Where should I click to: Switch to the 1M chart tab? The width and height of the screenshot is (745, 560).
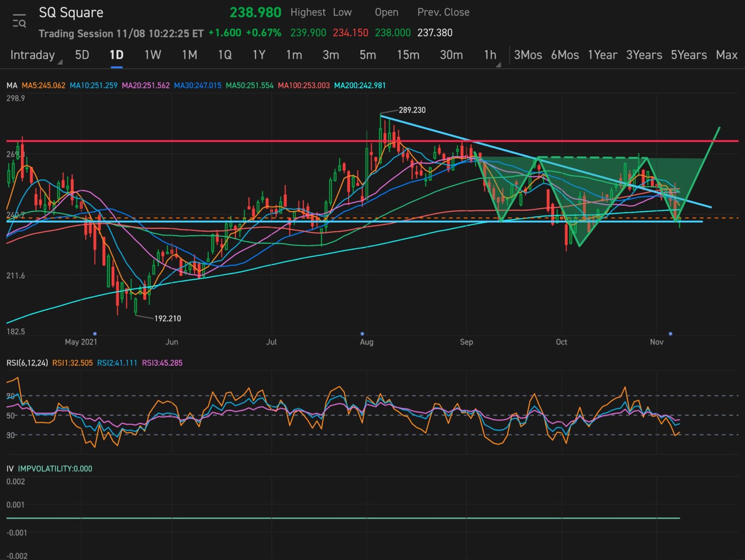point(190,55)
